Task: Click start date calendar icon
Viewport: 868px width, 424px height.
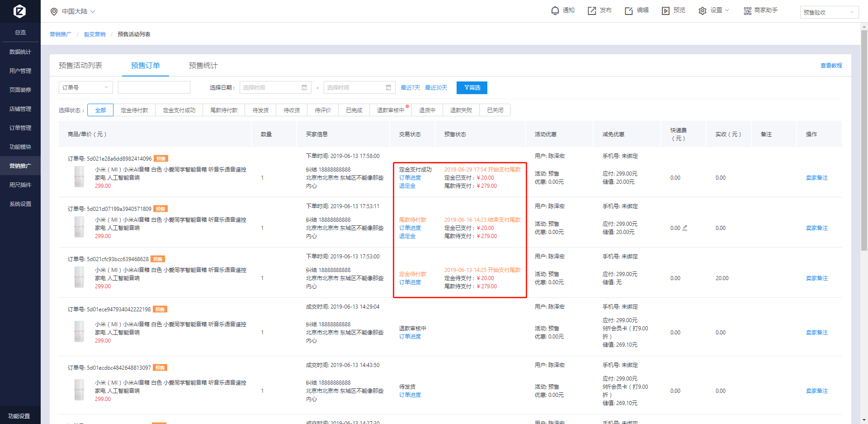Action: (304, 87)
